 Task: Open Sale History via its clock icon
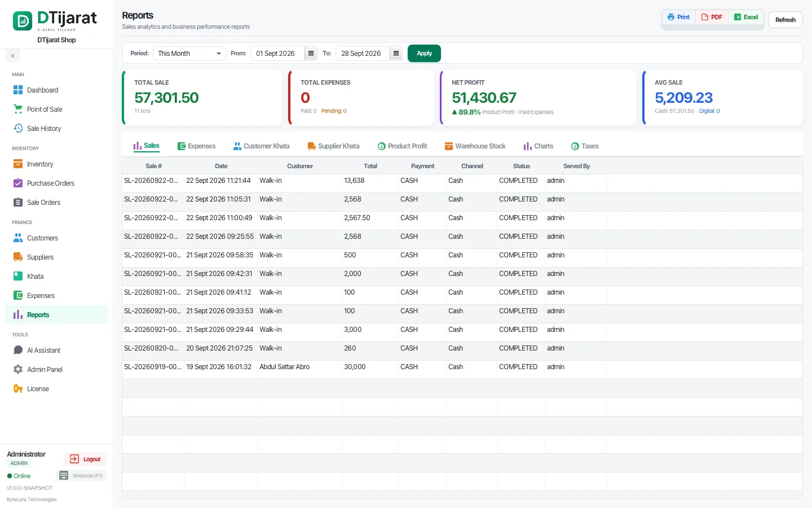pos(18,129)
